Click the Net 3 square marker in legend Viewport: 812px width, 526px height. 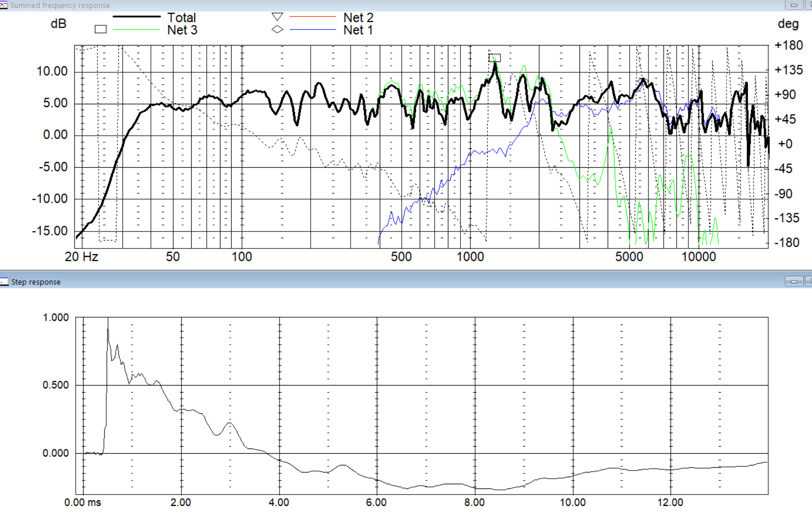click(x=101, y=29)
